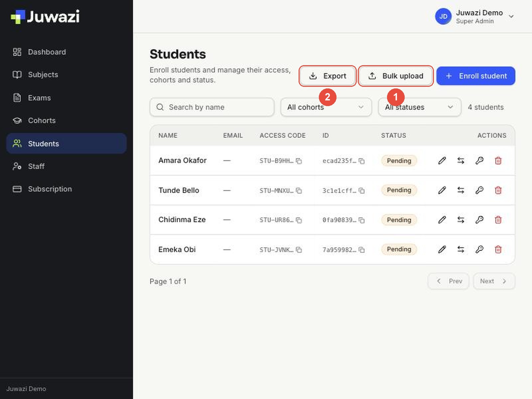Open Exams in the sidebar
This screenshot has width=532, height=399.
66,98
